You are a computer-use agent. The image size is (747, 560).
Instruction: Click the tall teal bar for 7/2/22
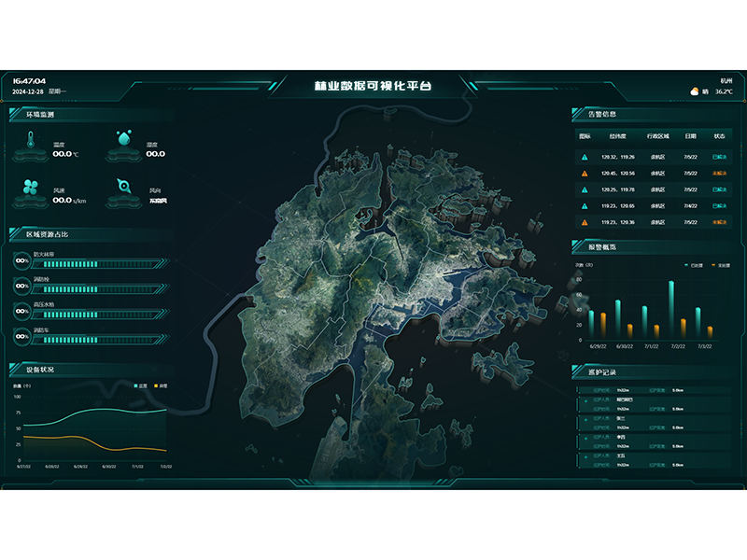(671, 310)
